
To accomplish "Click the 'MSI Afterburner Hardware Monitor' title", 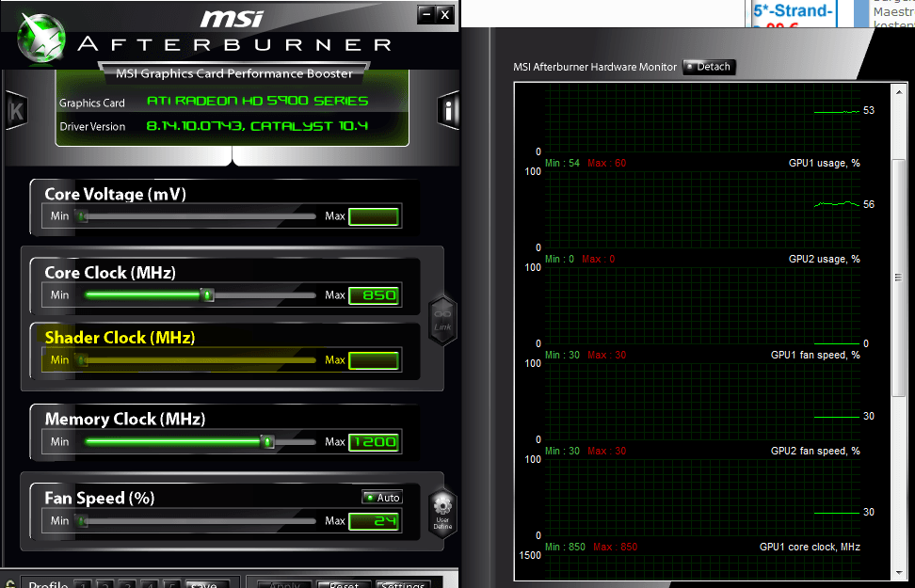I will (x=595, y=67).
